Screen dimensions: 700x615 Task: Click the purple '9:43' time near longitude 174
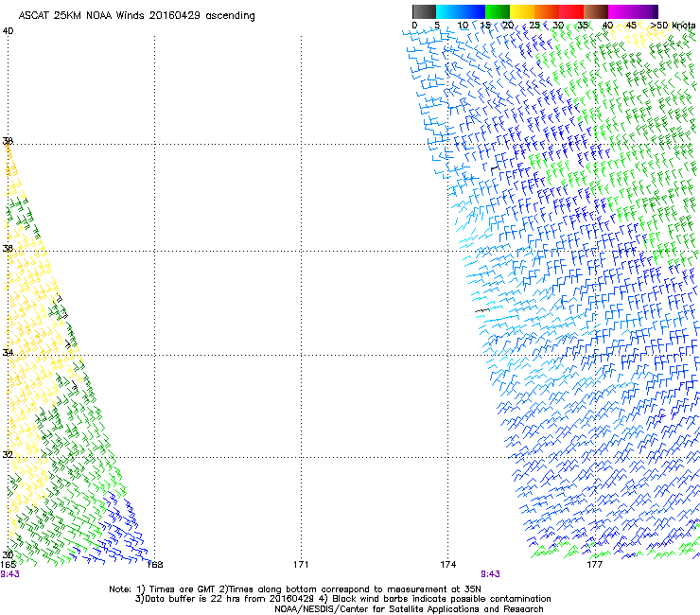tap(490, 574)
